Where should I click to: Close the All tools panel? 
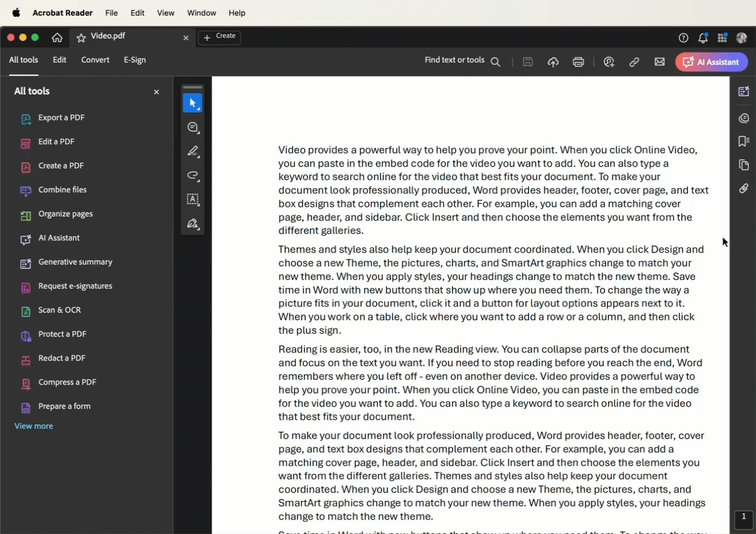pos(156,92)
